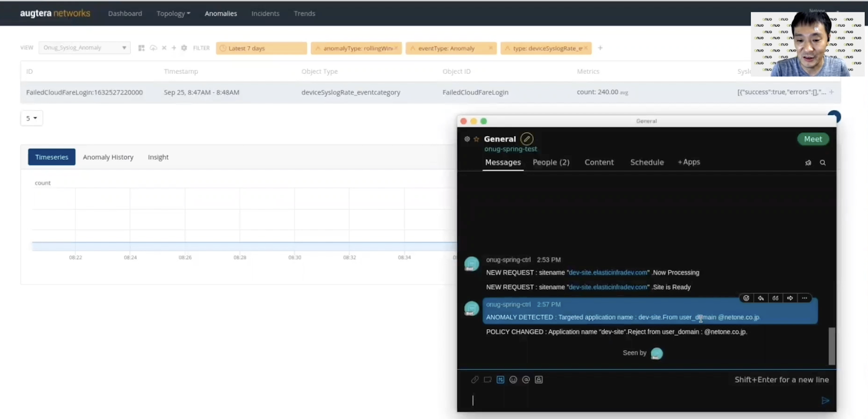Sort by the Object ID column header
The width and height of the screenshot is (868, 419).
(456, 71)
